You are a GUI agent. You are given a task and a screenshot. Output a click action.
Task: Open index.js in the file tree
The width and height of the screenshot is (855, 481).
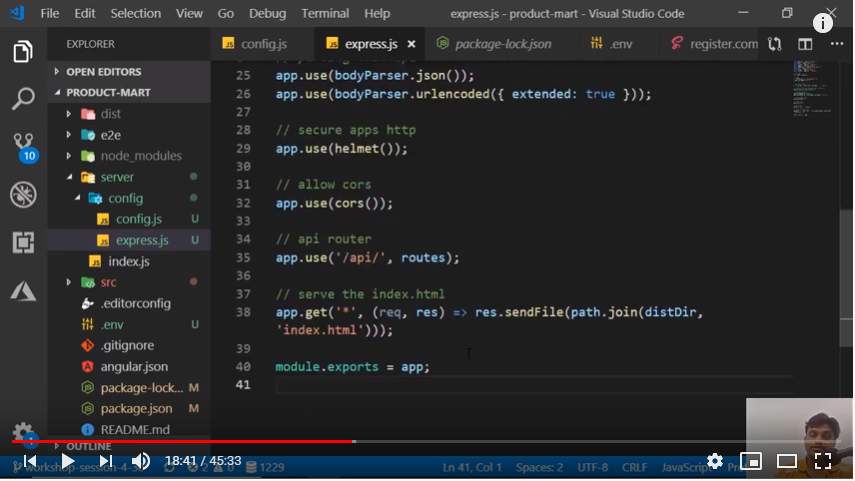[x=128, y=262]
